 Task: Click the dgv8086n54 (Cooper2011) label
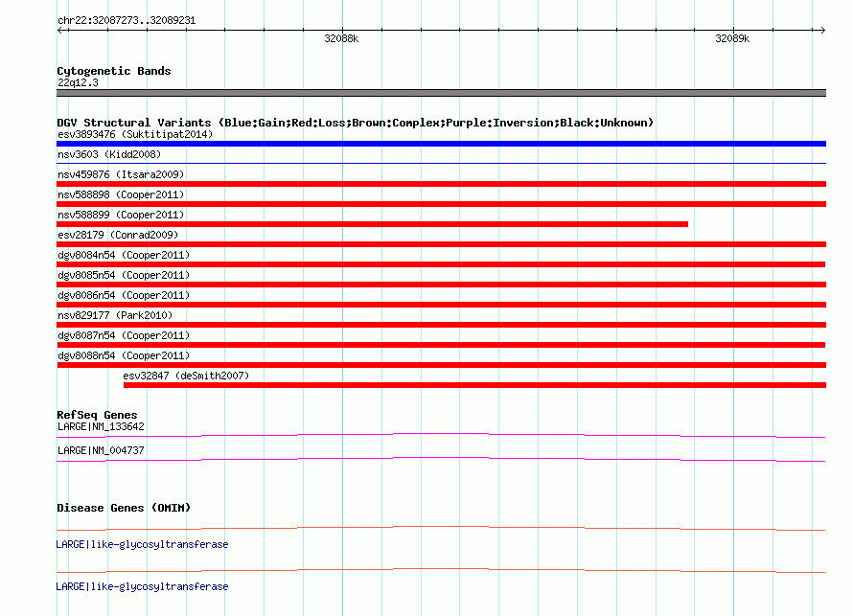[124, 295]
